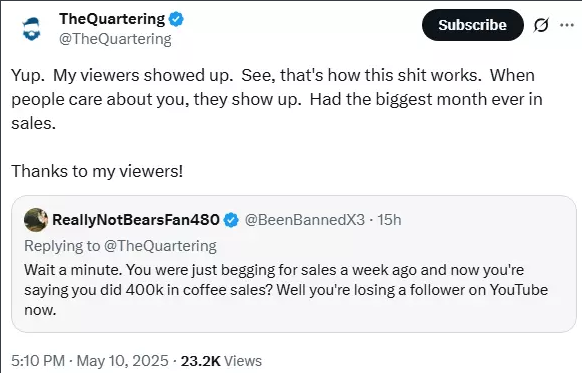
Task: Click the 5:10 PM post time
Action: coord(38,361)
